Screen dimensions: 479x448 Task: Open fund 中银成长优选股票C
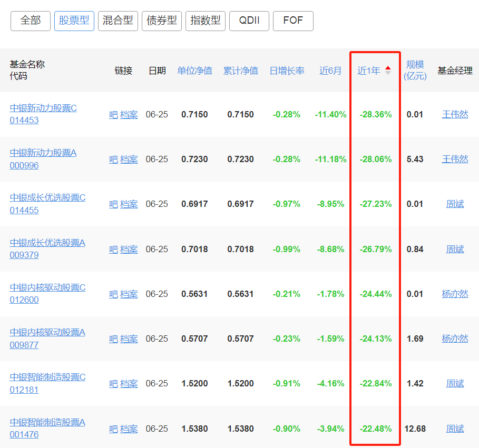[47, 198]
